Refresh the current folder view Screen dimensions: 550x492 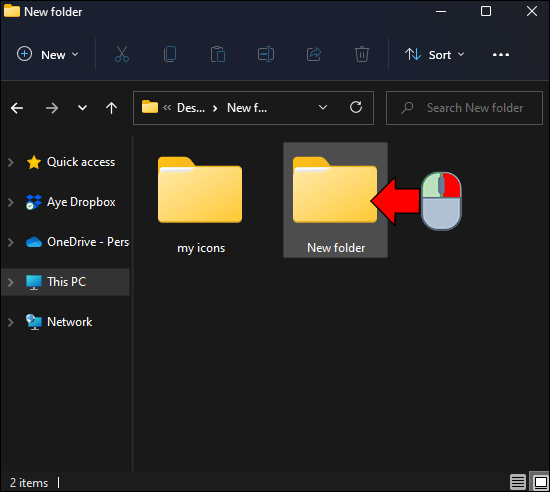point(356,107)
